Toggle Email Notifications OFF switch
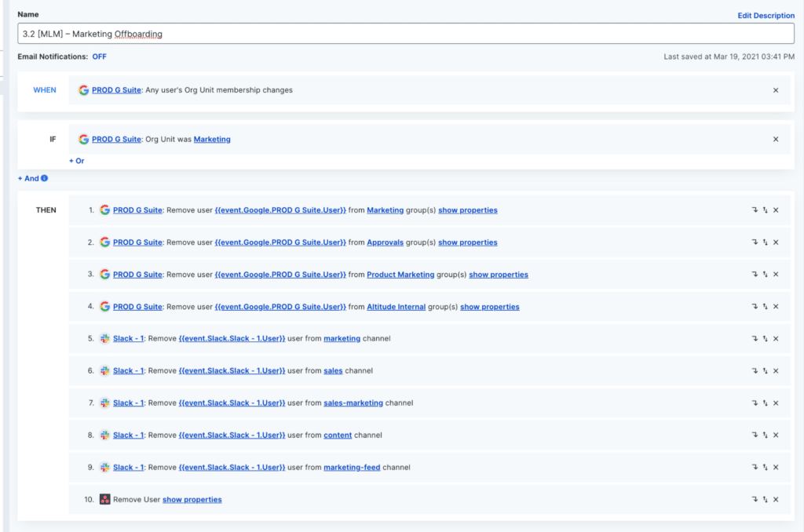This screenshot has height=532, width=804. point(100,56)
